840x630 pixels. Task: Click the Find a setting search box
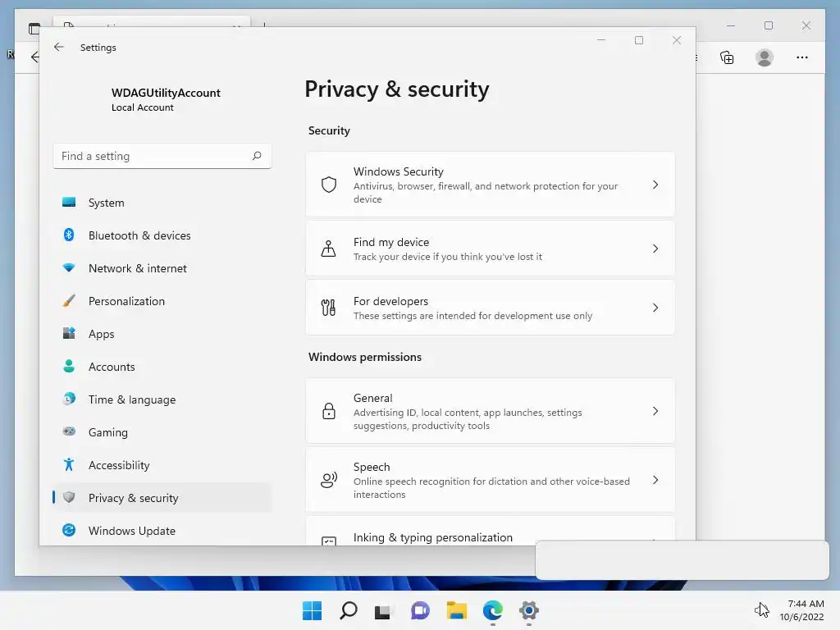(162, 156)
